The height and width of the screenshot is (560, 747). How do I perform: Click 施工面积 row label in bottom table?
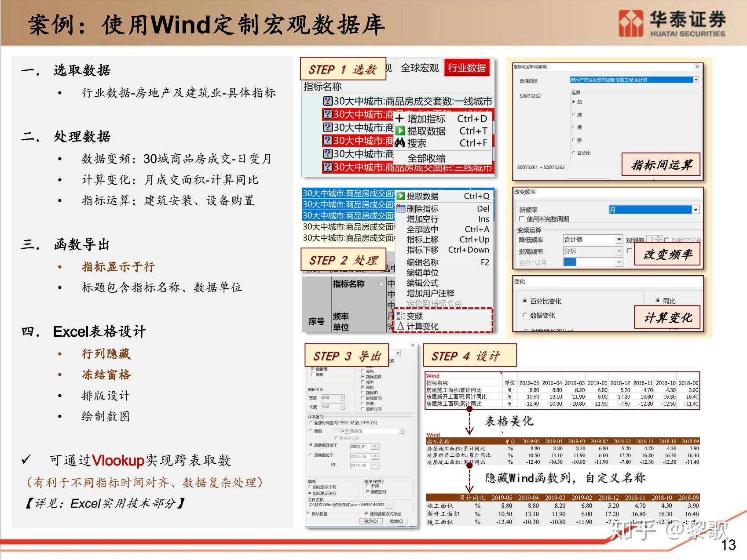pyautogui.click(x=440, y=506)
